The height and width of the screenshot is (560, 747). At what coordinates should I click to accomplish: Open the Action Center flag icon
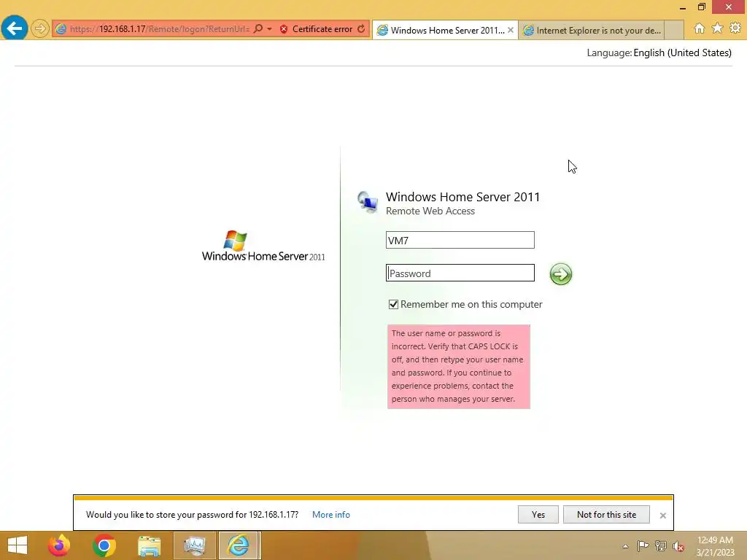pos(643,545)
